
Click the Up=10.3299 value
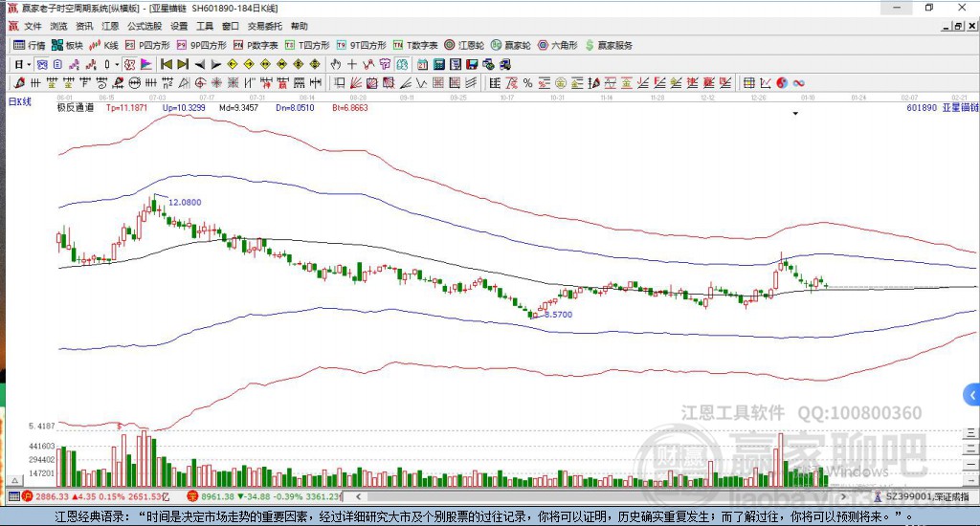click(184, 107)
